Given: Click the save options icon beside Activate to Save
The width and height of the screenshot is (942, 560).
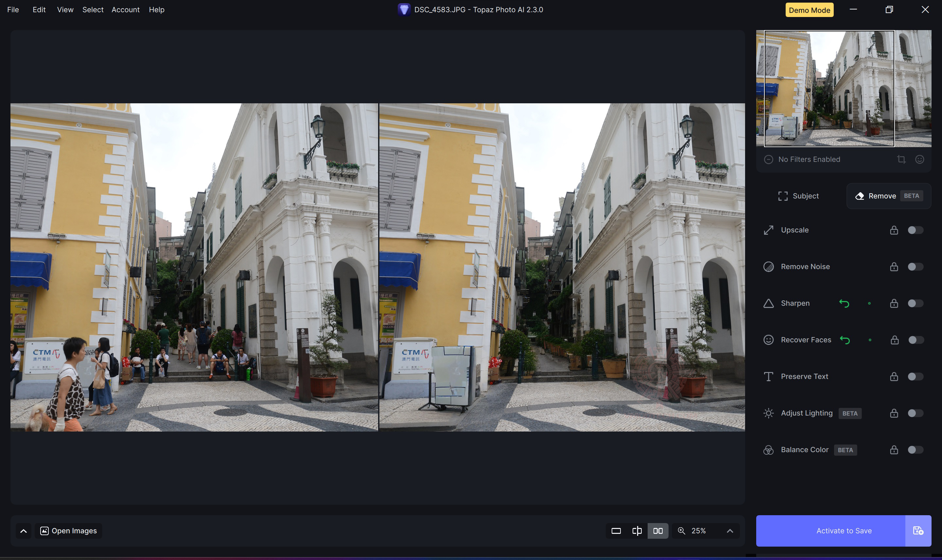Looking at the screenshot, I should tap(918, 531).
